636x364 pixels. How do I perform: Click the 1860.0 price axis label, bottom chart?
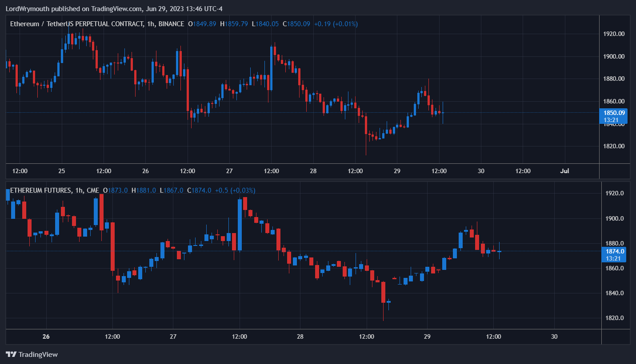click(615, 268)
